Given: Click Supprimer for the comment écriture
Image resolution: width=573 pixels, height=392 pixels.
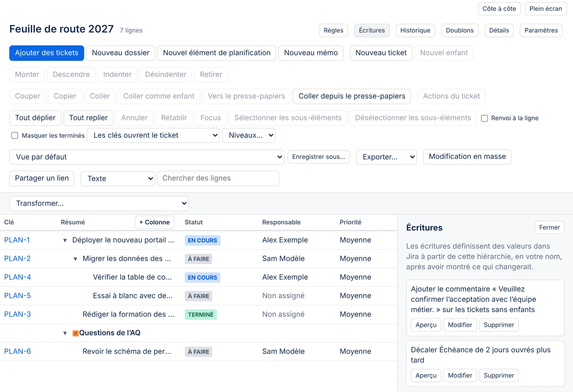Looking at the screenshot, I should (x=499, y=325).
